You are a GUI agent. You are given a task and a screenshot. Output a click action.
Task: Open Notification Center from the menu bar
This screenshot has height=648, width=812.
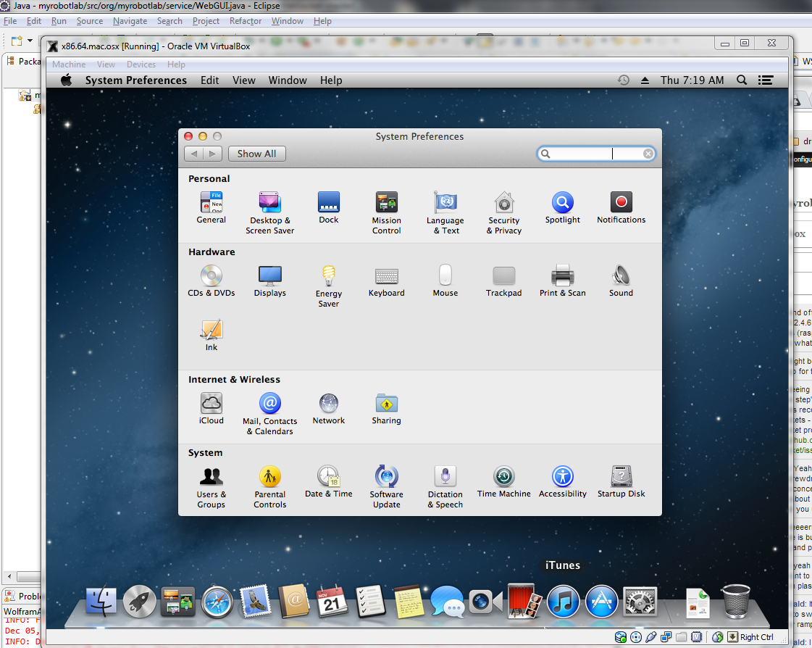766,80
